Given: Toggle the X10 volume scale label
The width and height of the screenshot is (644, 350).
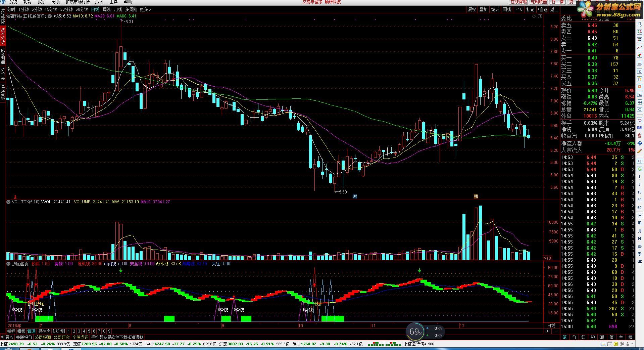Looking at the screenshot, I should 547,258.
